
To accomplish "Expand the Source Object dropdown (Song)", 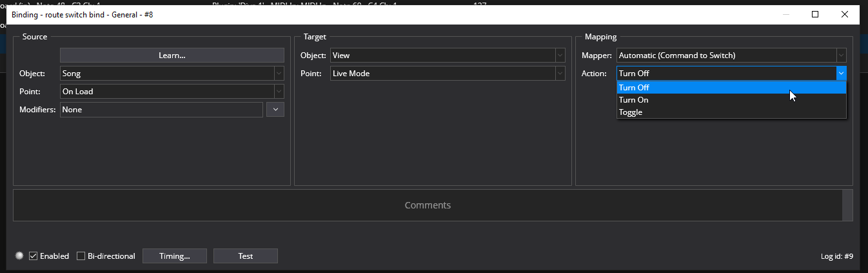I will pyautogui.click(x=172, y=74).
